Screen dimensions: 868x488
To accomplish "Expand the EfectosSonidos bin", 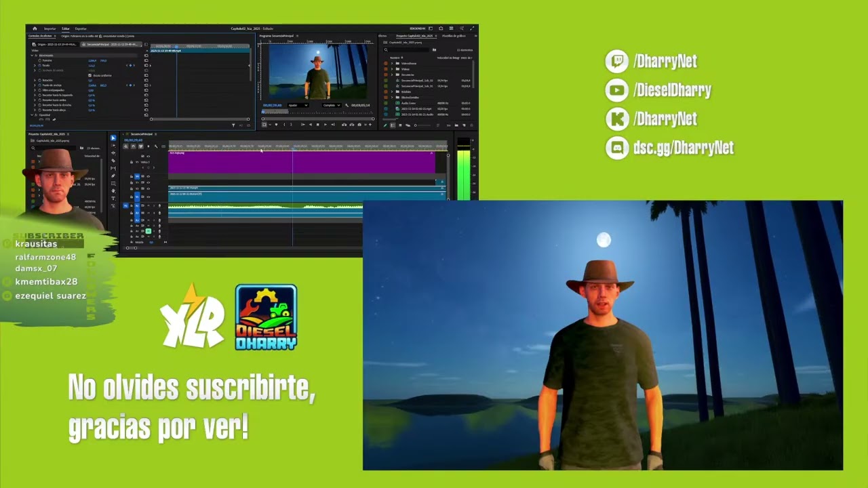I will click(x=392, y=98).
